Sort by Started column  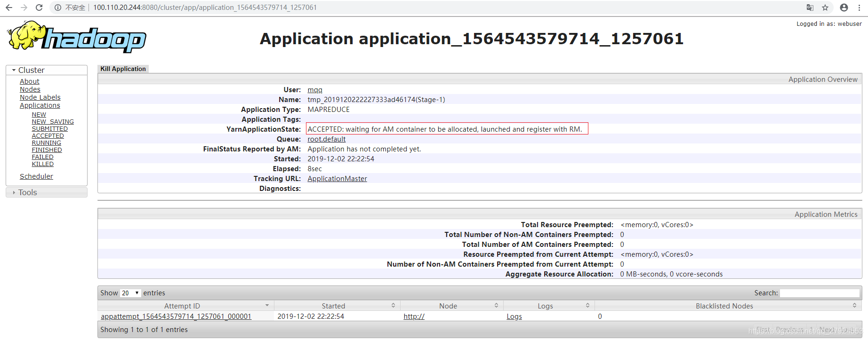tap(337, 306)
